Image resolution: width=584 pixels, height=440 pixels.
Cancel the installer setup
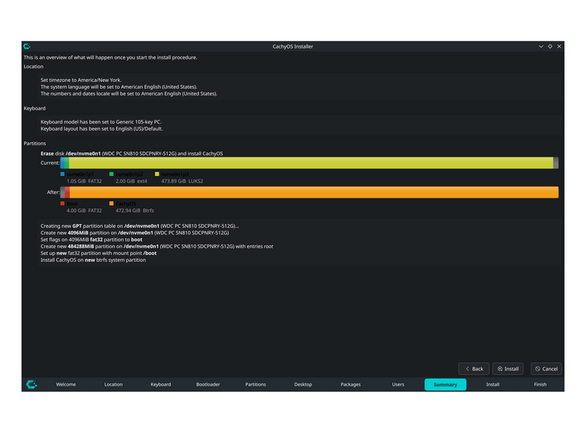546,368
